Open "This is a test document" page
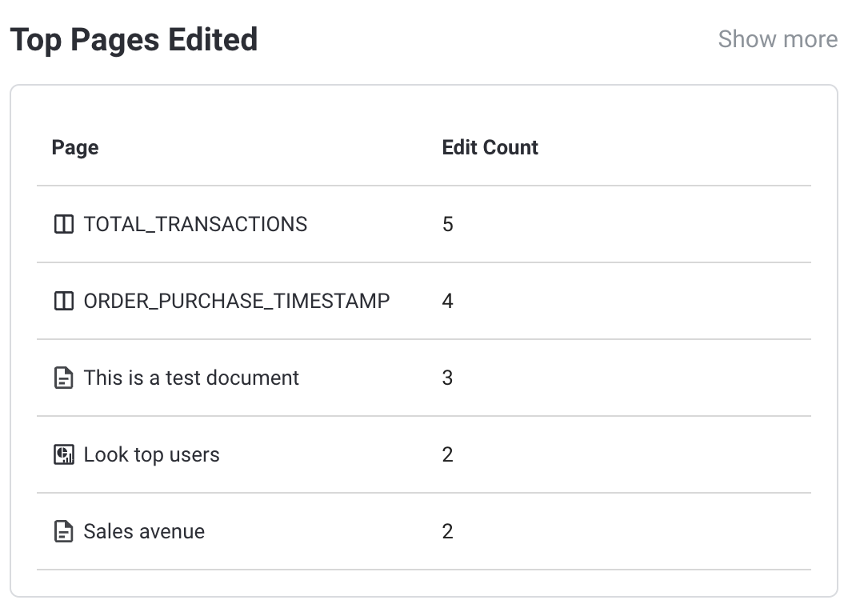864x616 pixels. pyautogui.click(x=191, y=378)
